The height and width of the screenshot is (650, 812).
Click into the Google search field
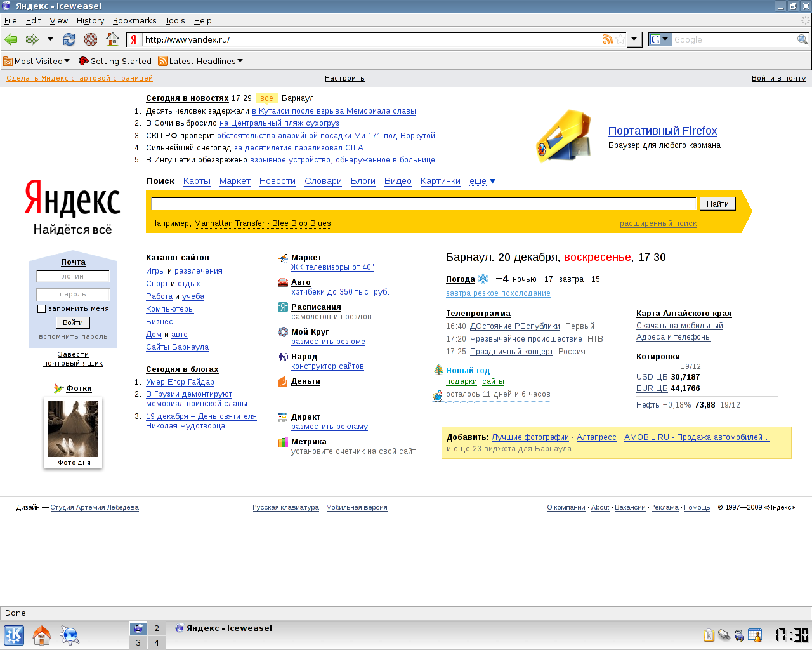734,39
